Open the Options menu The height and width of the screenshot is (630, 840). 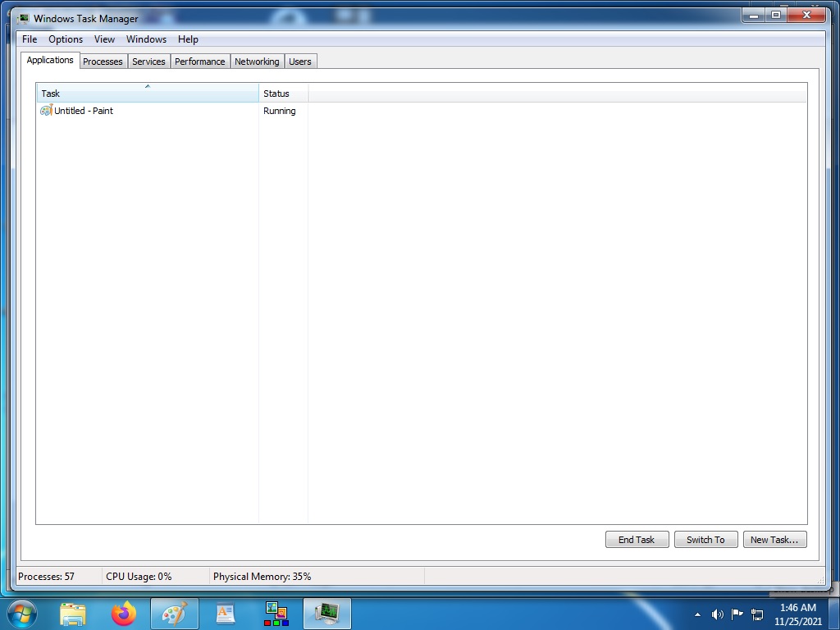tap(66, 39)
